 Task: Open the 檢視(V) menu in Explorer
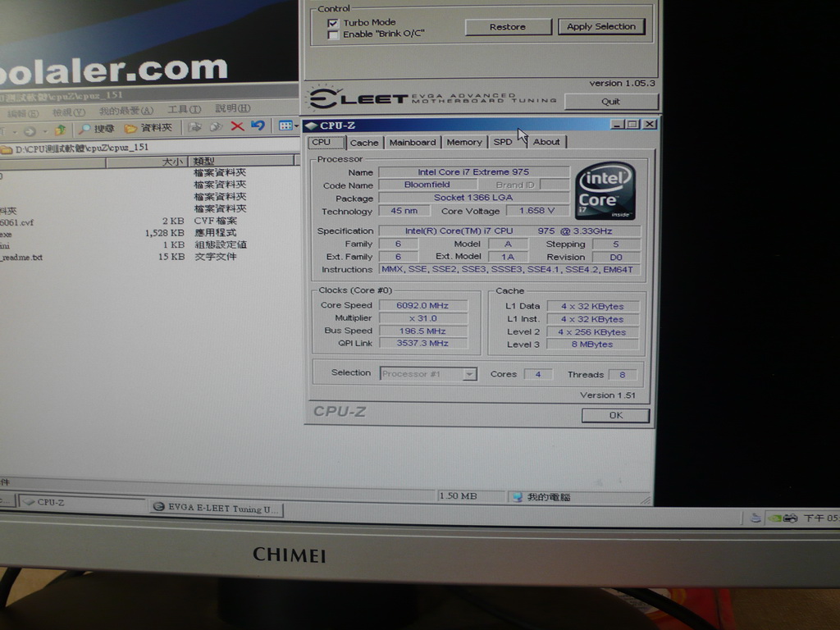point(69,112)
